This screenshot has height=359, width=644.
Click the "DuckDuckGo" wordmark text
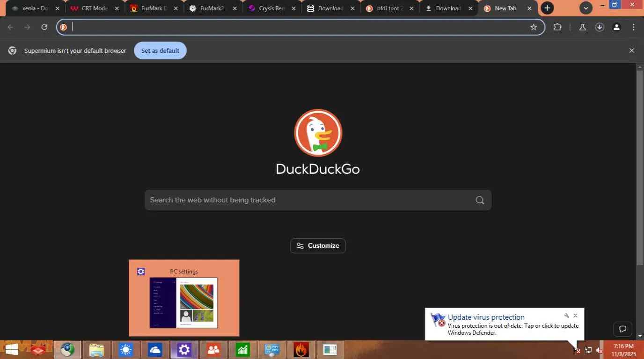pos(318,169)
